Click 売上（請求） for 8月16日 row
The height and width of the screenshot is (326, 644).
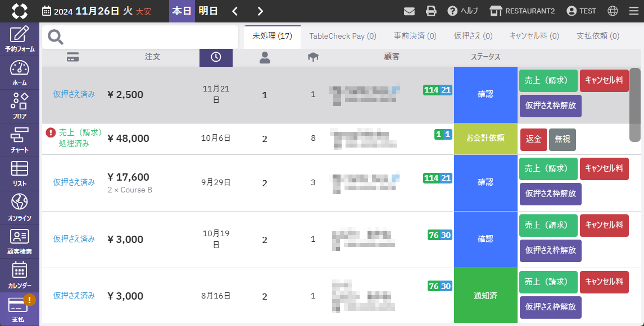pos(548,282)
